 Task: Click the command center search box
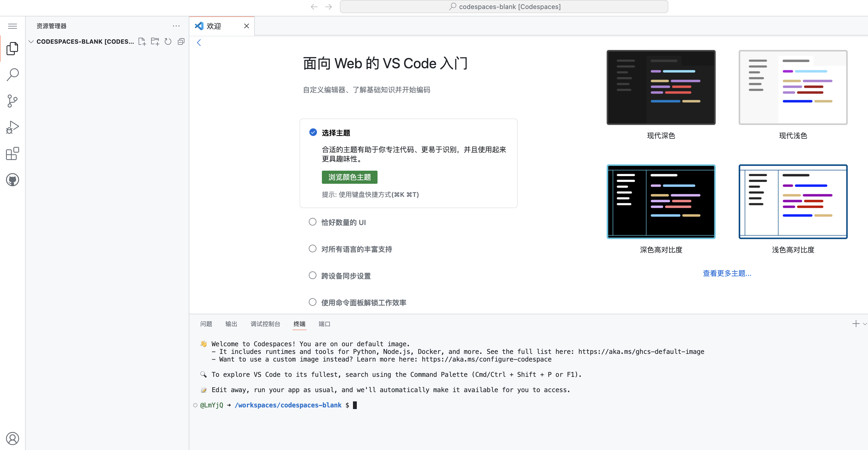(x=504, y=7)
